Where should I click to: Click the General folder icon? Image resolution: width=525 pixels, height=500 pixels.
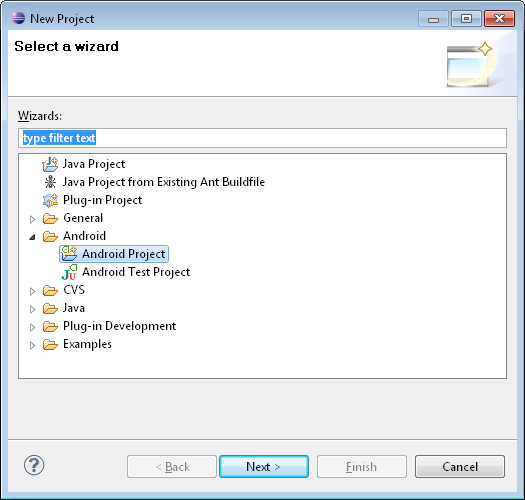click(x=50, y=218)
